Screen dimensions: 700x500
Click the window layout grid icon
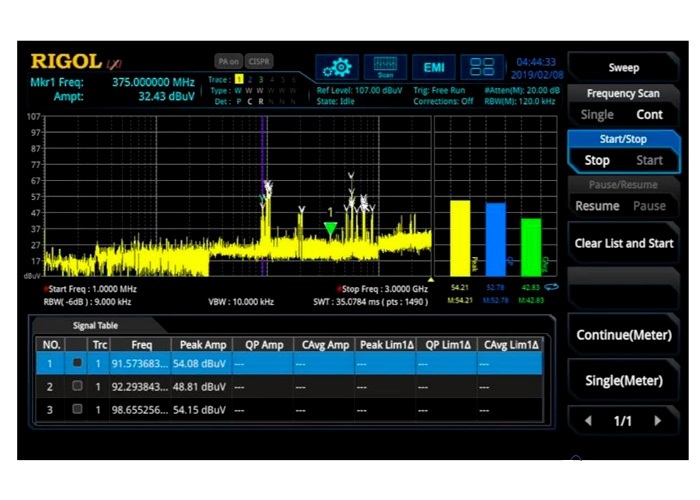[482, 67]
